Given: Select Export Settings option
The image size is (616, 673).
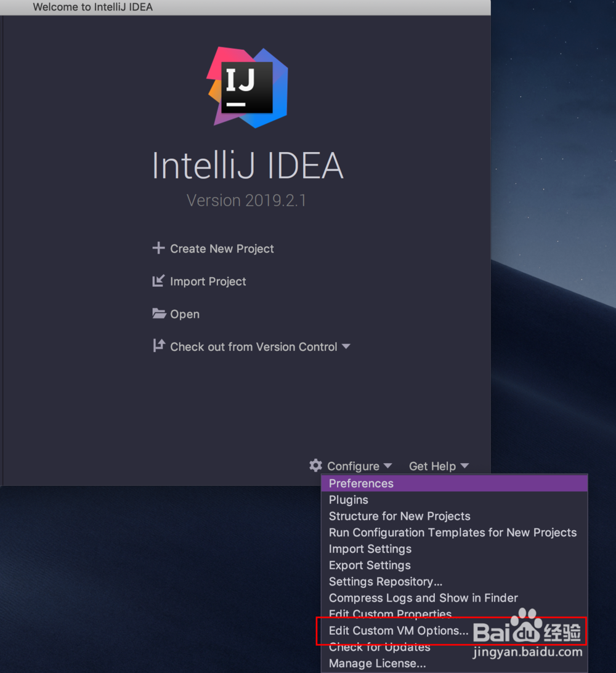Looking at the screenshot, I should tap(369, 565).
